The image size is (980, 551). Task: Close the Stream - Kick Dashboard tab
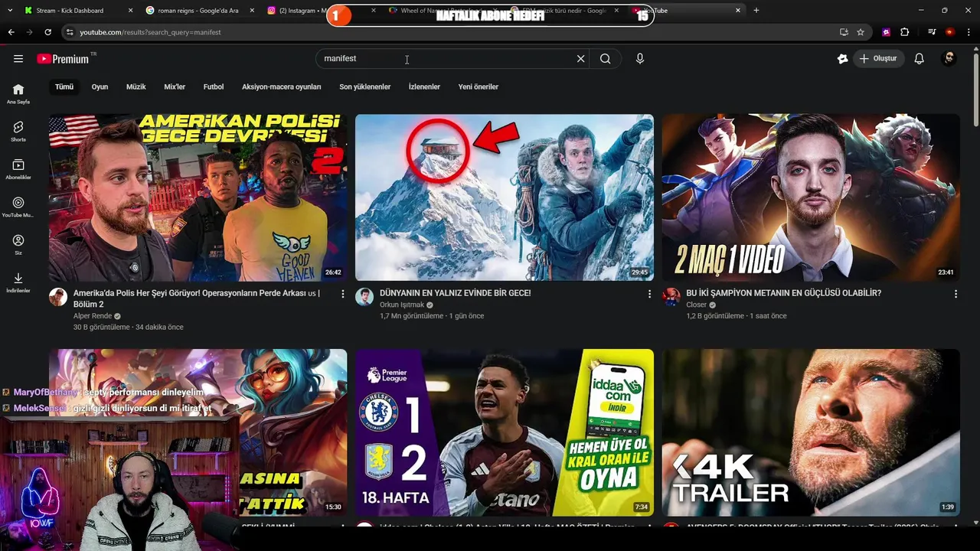point(130,11)
